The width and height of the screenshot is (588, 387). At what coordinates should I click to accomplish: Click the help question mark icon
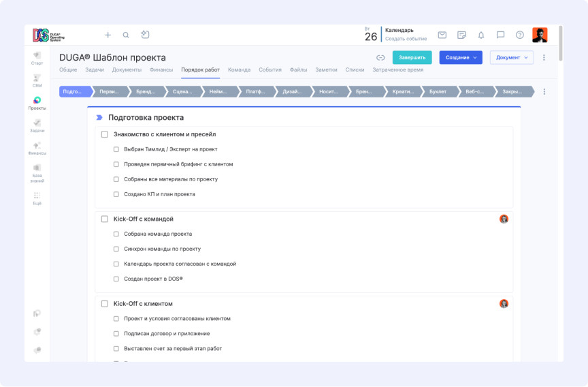(x=520, y=35)
